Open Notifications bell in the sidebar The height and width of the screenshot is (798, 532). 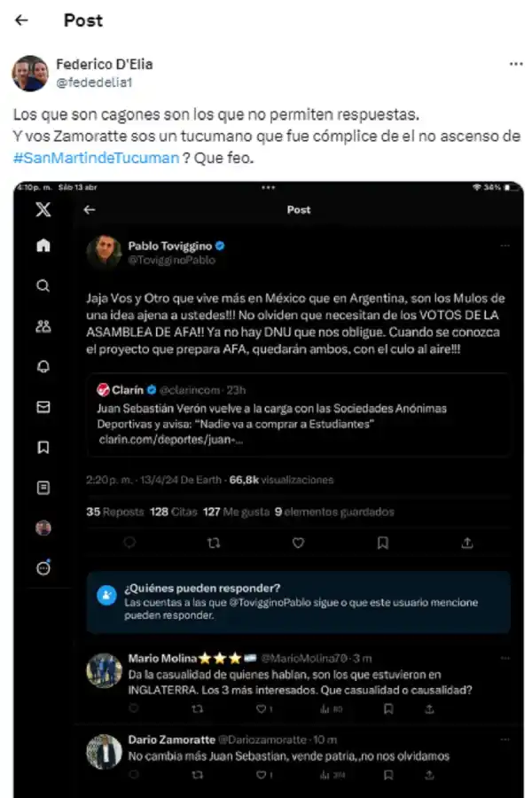[43, 366]
